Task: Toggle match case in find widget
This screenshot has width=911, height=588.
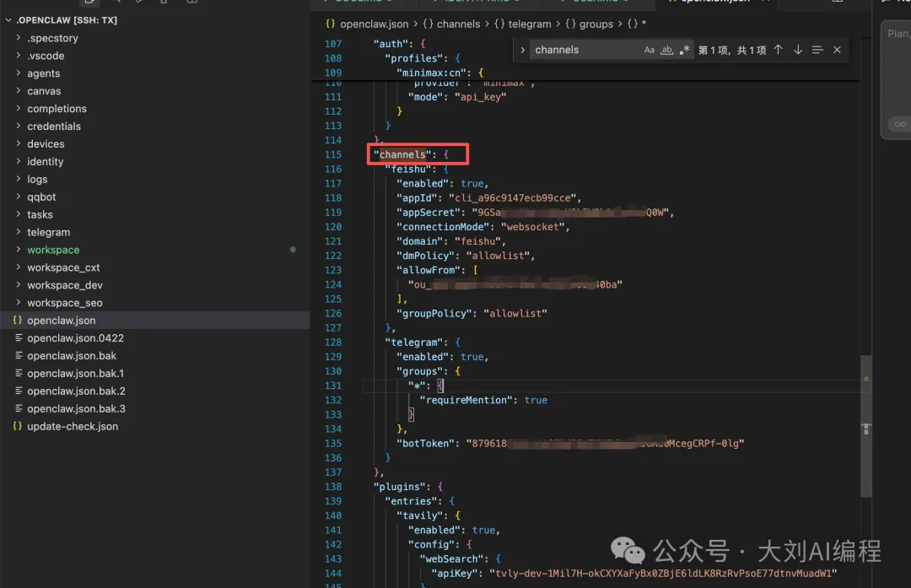Action: pyautogui.click(x=649, y=50)
